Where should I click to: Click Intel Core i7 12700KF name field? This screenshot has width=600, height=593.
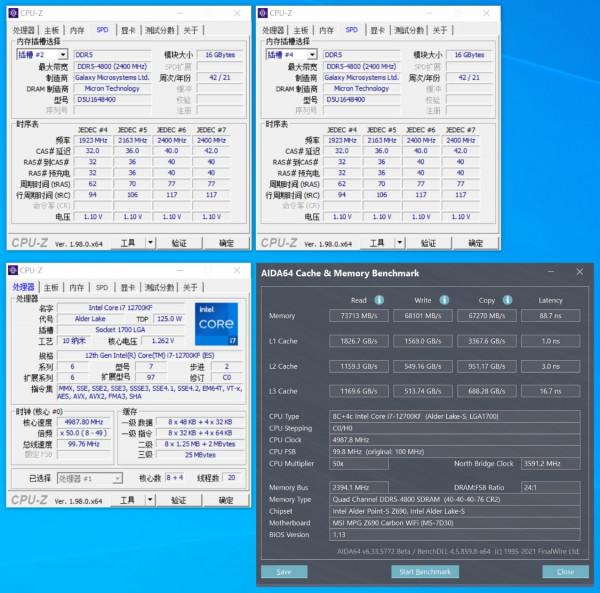(121, 308)
